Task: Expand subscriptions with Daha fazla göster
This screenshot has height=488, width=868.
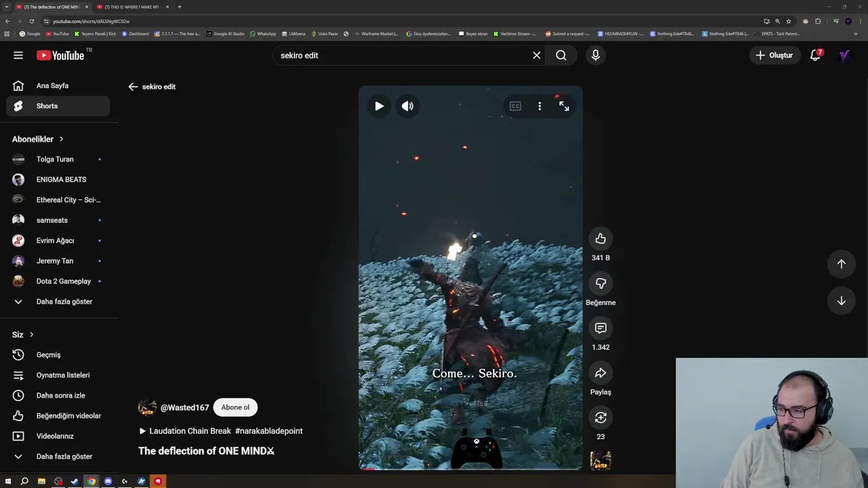Action: [58, 302]
